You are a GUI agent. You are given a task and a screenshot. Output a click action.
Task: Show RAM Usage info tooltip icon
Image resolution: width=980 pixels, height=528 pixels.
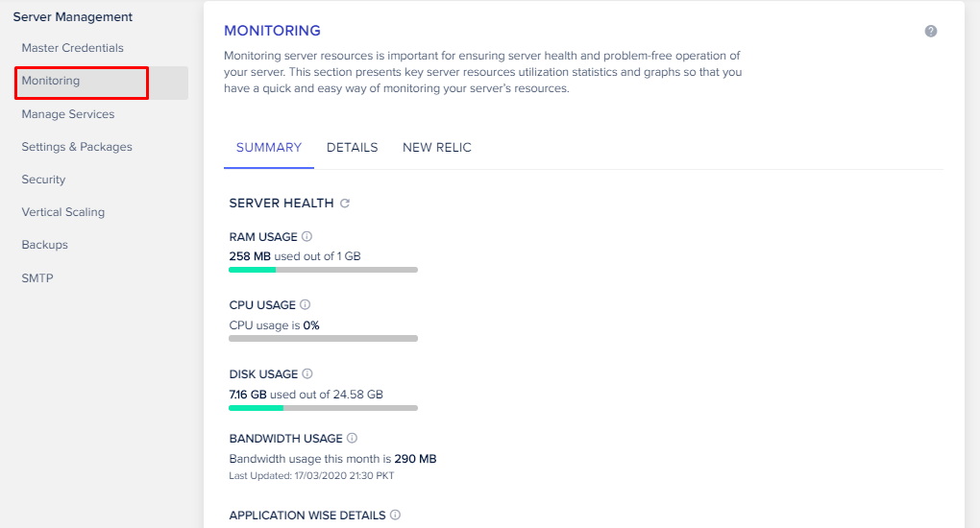[307, 236]
